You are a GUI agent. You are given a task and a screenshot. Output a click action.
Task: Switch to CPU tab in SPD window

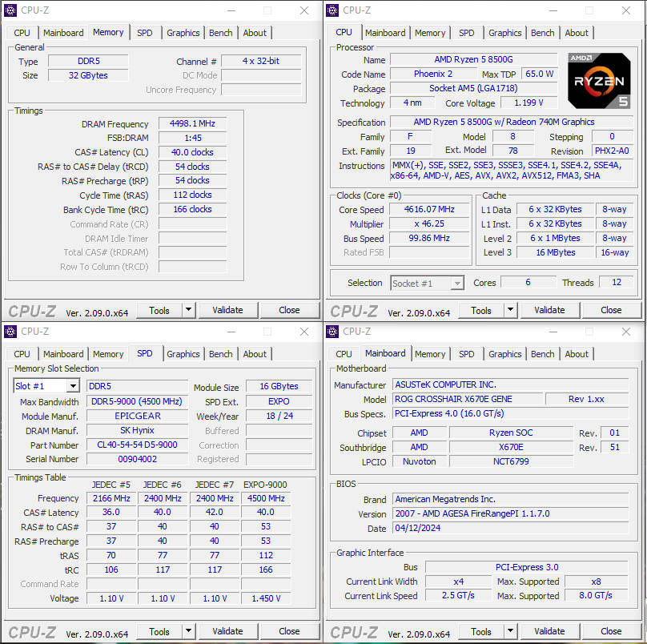point(22,354)
